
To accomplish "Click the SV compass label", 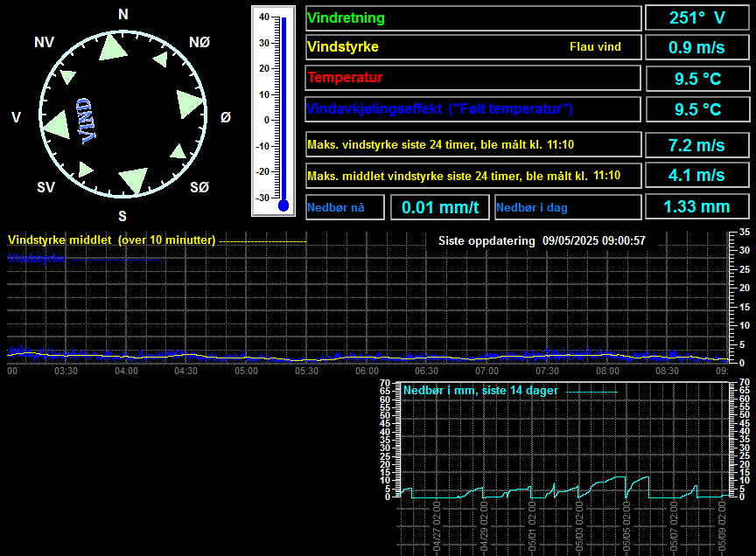I will click(x=45, y=187).
